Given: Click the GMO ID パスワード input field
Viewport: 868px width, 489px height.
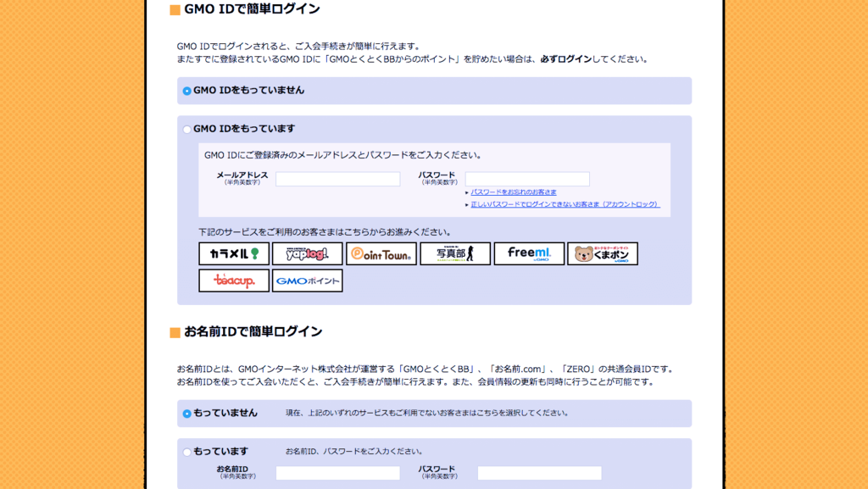Looking at the screenshot, I should pyautogui.click(x=527, y=179).
